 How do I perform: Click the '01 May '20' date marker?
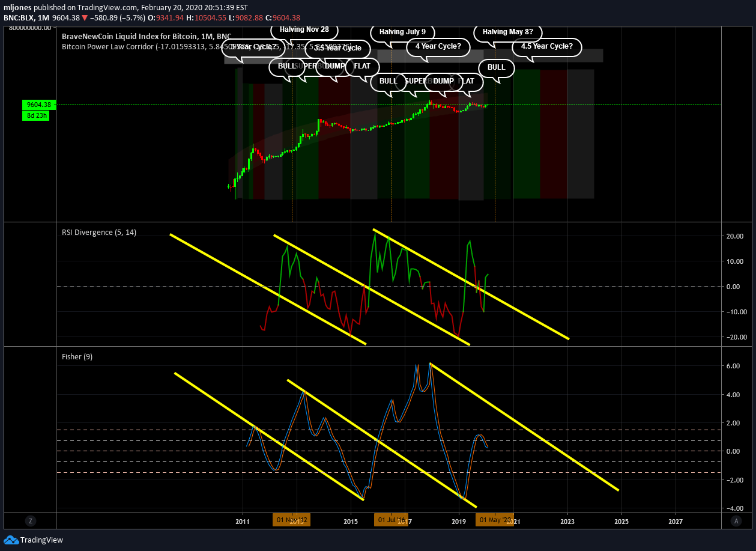click(x=495, y=520)
